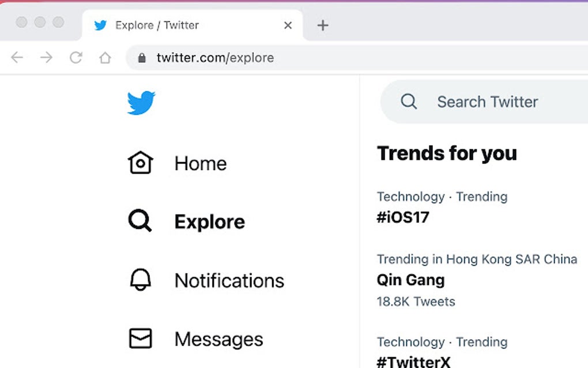This screenshot has height=368, width=588.
Task: Reload the page
Action: click(76, 58)
